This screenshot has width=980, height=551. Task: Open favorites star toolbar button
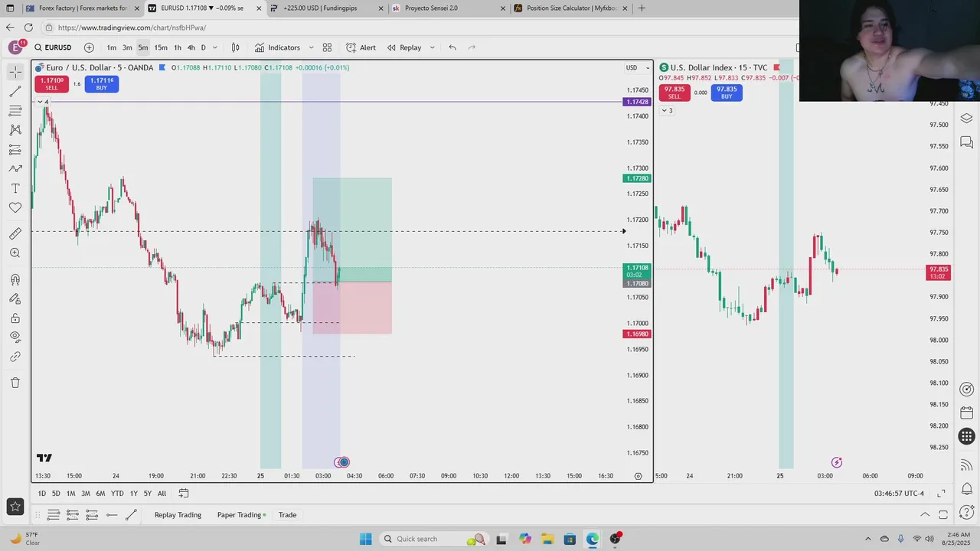pyautogui.click(x=15, y=506)
